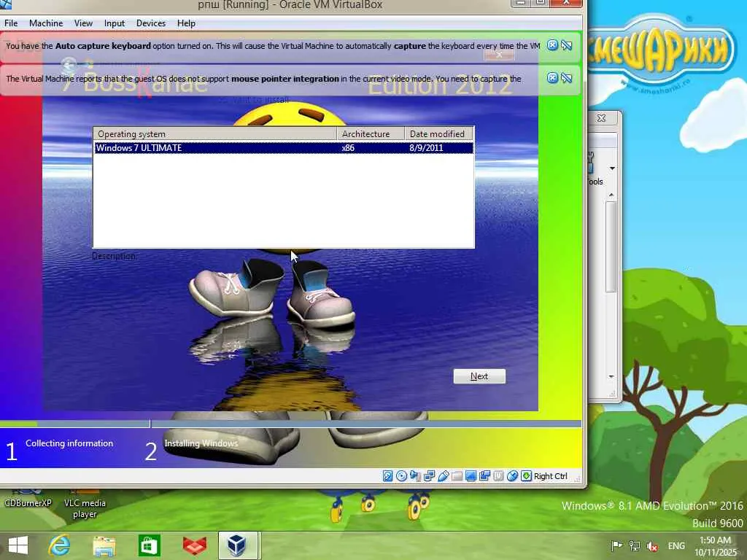Open the Machine menu
This screenshot has height=560, width=747.
tap(46, 23)
